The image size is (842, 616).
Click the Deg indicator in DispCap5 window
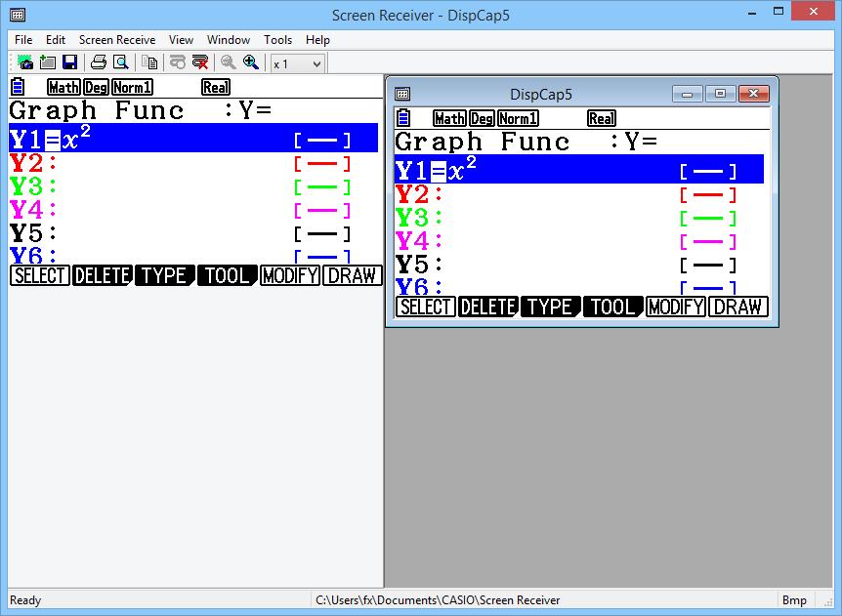click(483, 118)
